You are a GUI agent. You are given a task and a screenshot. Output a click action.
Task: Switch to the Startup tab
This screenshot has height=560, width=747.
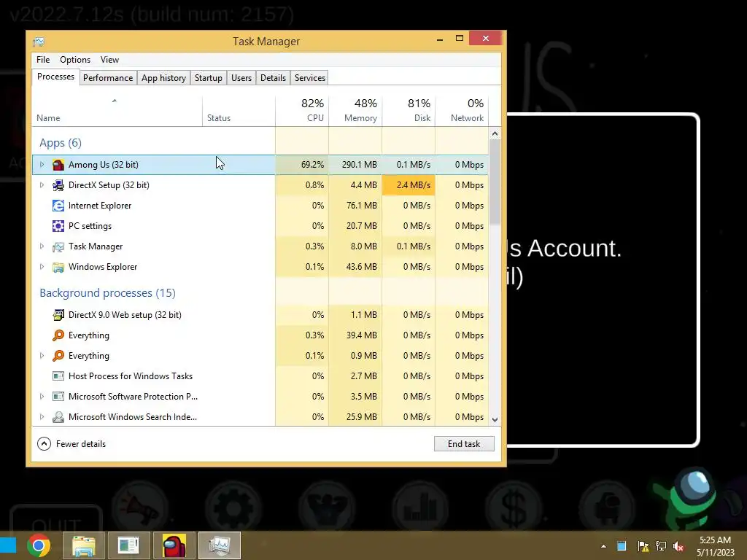coord(208,78)
